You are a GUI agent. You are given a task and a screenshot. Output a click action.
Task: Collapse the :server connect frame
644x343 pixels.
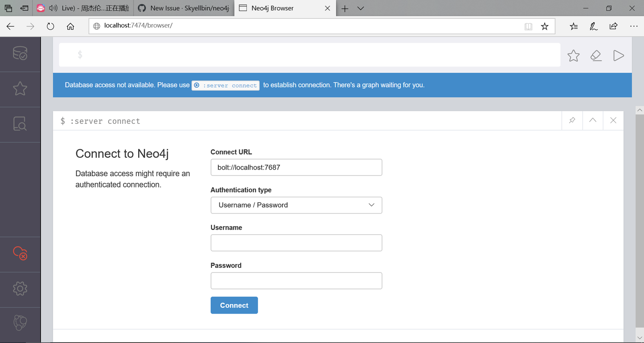(593, 121)
